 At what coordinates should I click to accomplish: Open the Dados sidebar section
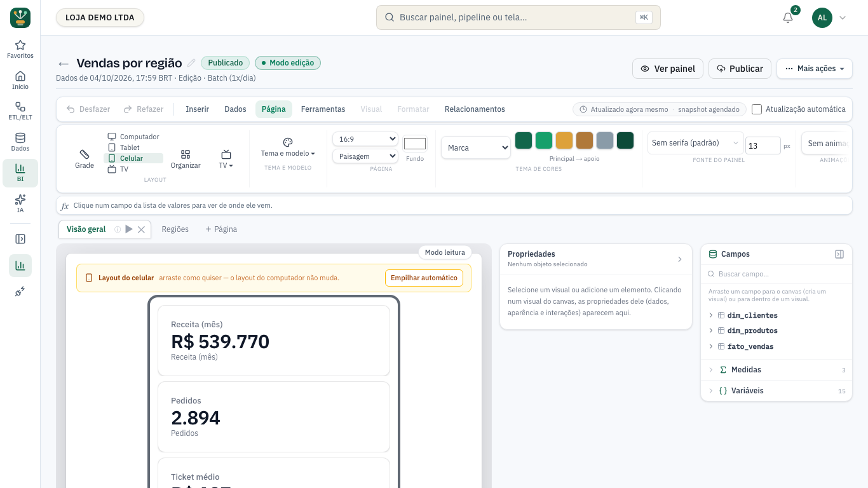click(20, 142)
